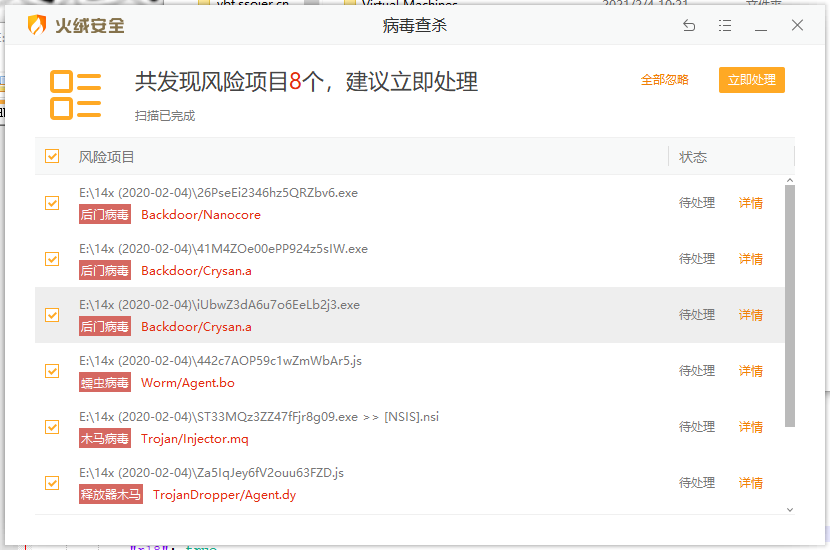830x550 pixels.
Task: Open 详情 for Trojan/Injector.mq
Action: (751, 427)
